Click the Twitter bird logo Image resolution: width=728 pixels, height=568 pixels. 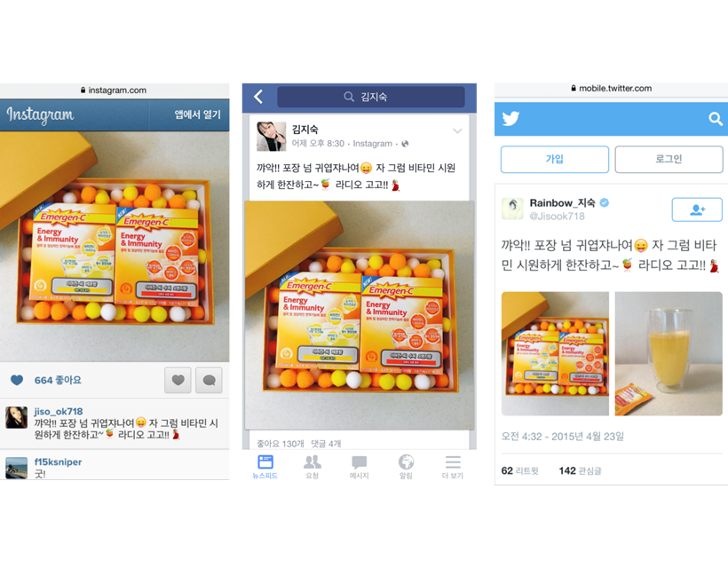point(510,119)
